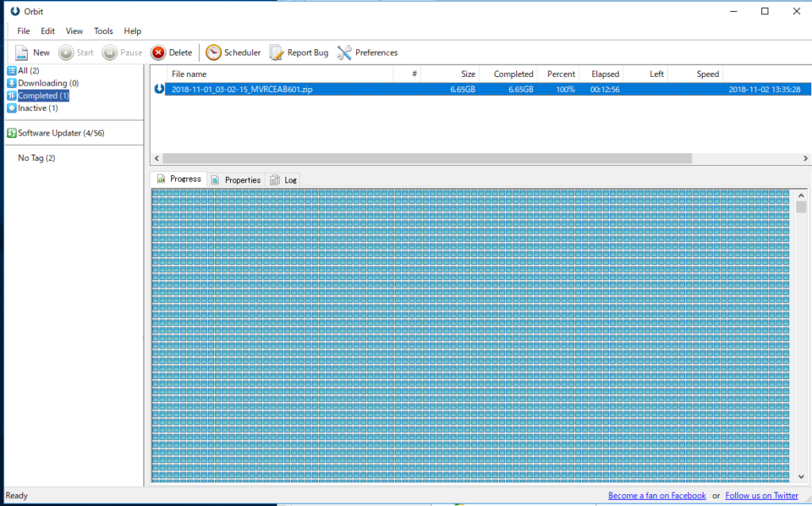The width and height of the screenshot is (812, 506).
Task: Click the Preferences button label
Action: point(377,52)
